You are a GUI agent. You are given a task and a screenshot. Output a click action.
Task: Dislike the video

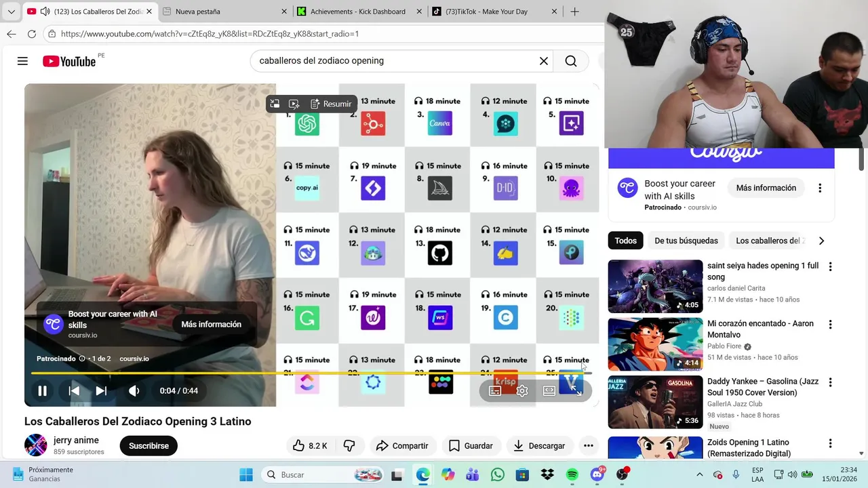pyautogui.click(x=349, y=445)
